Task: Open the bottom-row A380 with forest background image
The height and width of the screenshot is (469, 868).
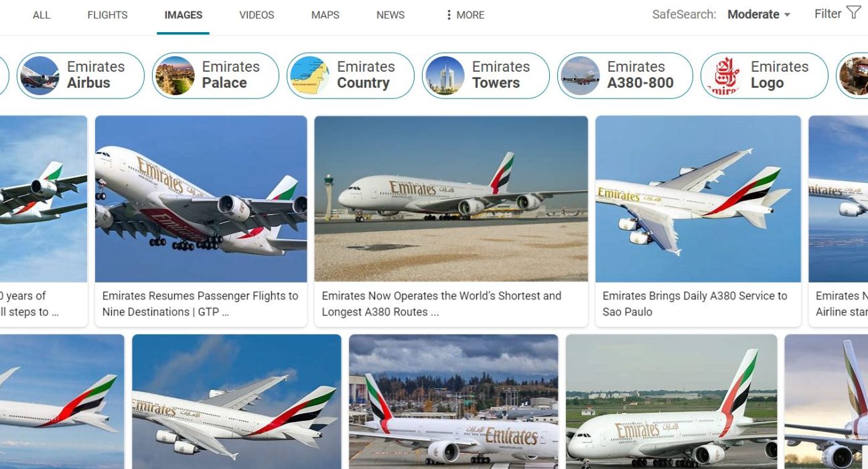Action: click(453, 401)
